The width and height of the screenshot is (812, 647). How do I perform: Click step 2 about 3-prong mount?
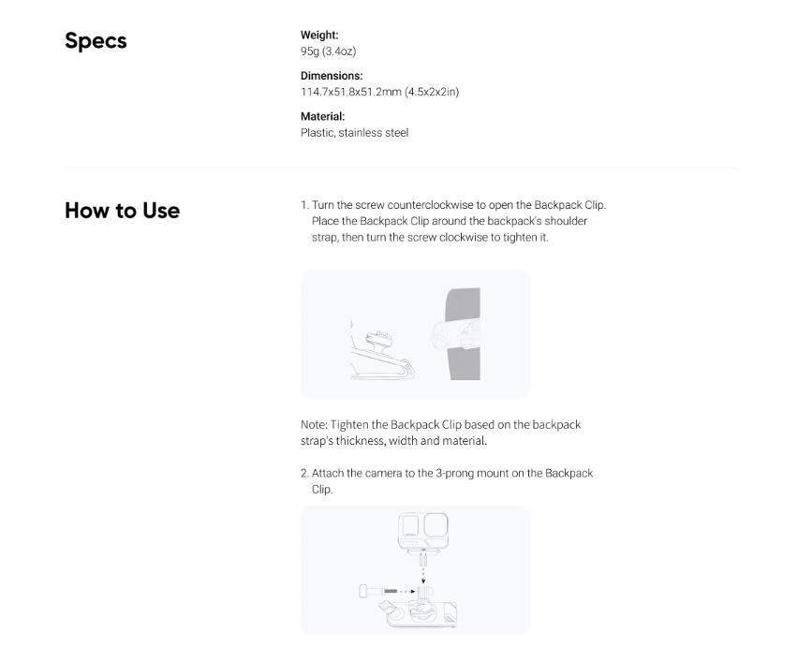coord(447,481)
